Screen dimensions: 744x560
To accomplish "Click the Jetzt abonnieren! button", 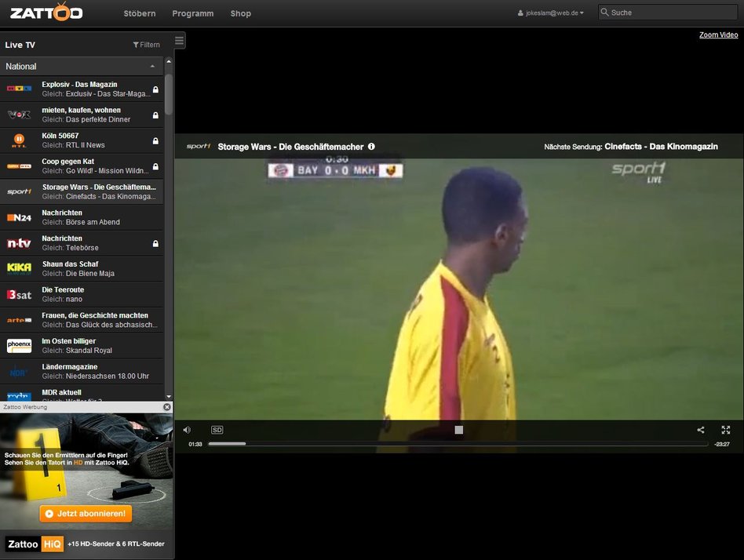I will pos(86,514).
